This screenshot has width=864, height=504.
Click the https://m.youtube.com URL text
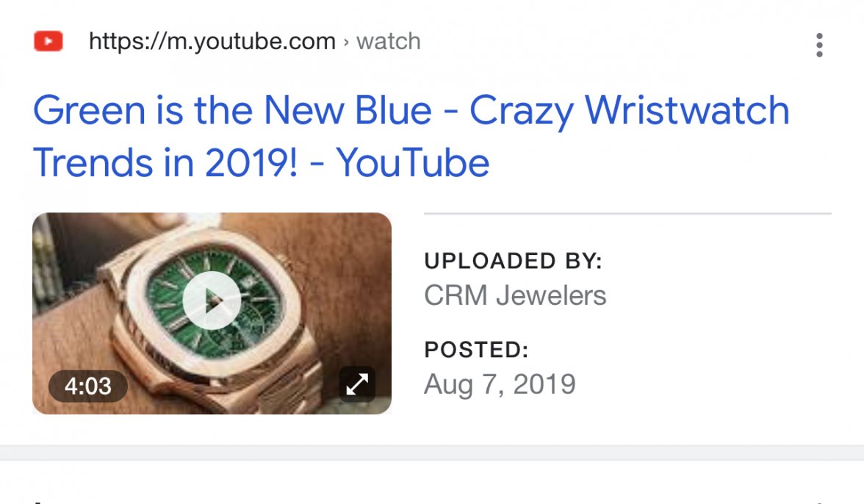(x=212, y=41)
